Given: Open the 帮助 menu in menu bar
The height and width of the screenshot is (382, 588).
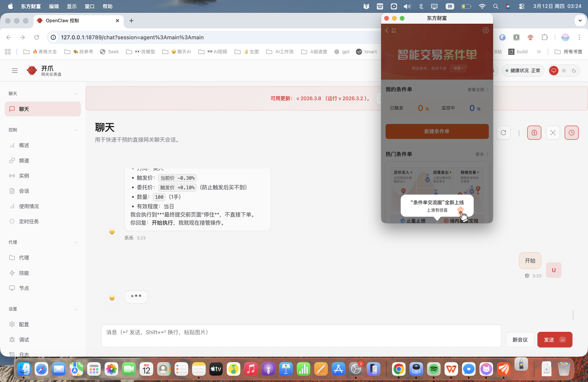Looking at the screenshot, I should point(107,6).
